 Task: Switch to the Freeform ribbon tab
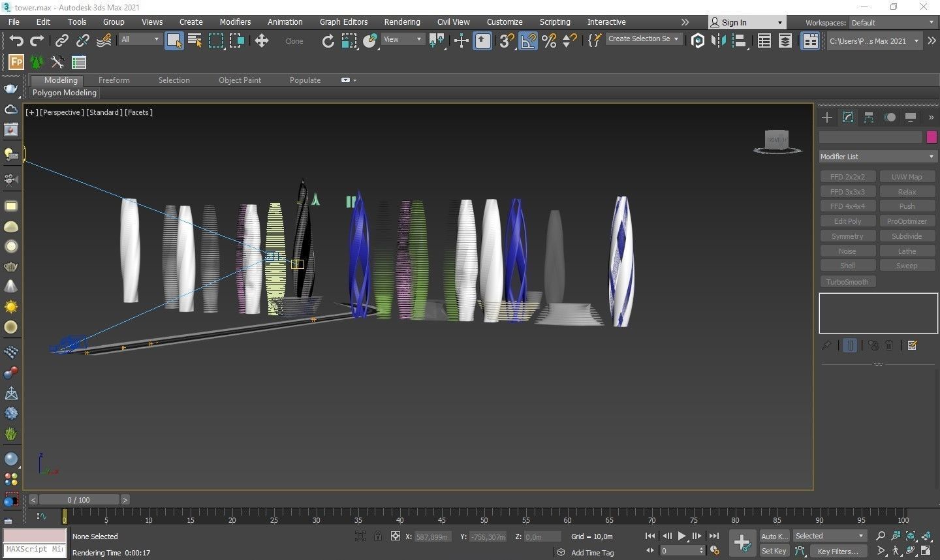[x=114, y=80]
